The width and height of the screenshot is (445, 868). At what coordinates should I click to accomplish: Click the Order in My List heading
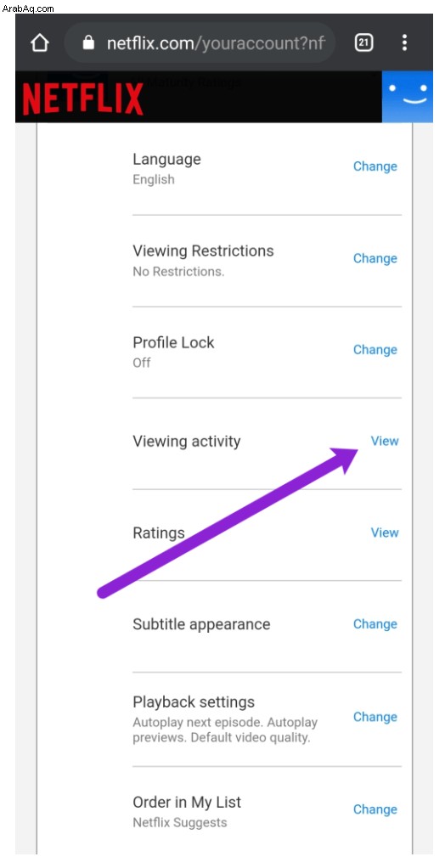[187, 802]
